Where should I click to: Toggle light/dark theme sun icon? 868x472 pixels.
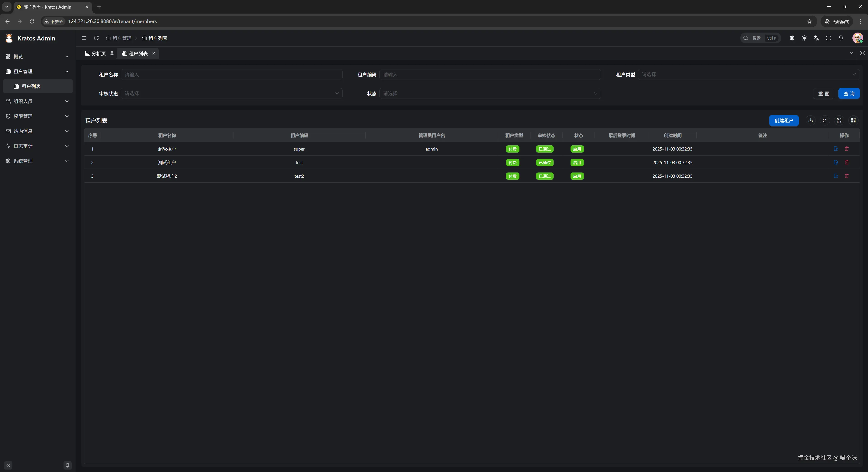[804, 38]
